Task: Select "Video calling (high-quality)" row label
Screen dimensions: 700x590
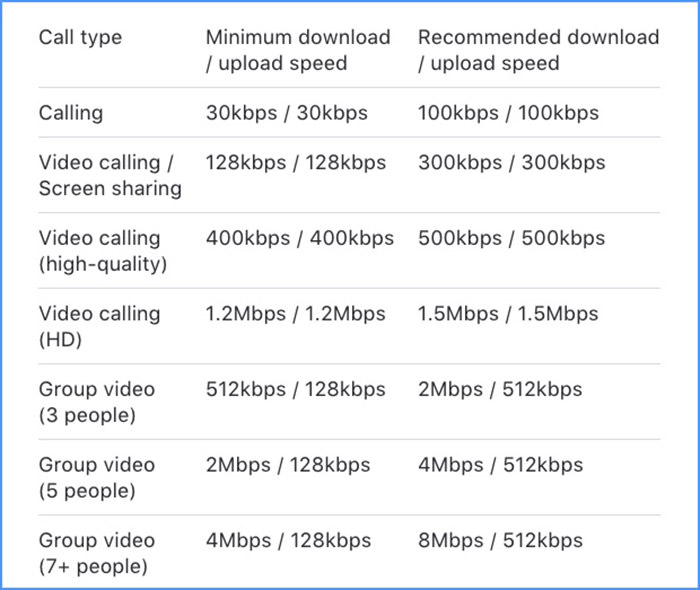Action: (103, 251)
